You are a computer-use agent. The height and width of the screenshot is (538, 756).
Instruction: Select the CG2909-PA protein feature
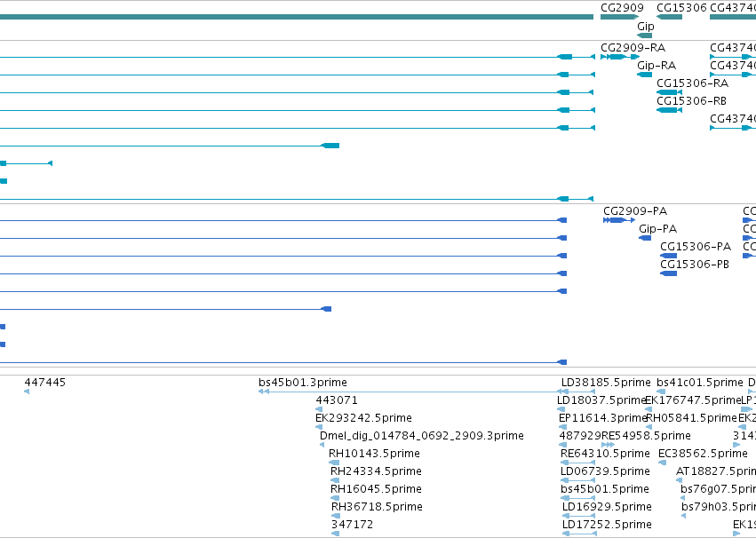point(619,220)
